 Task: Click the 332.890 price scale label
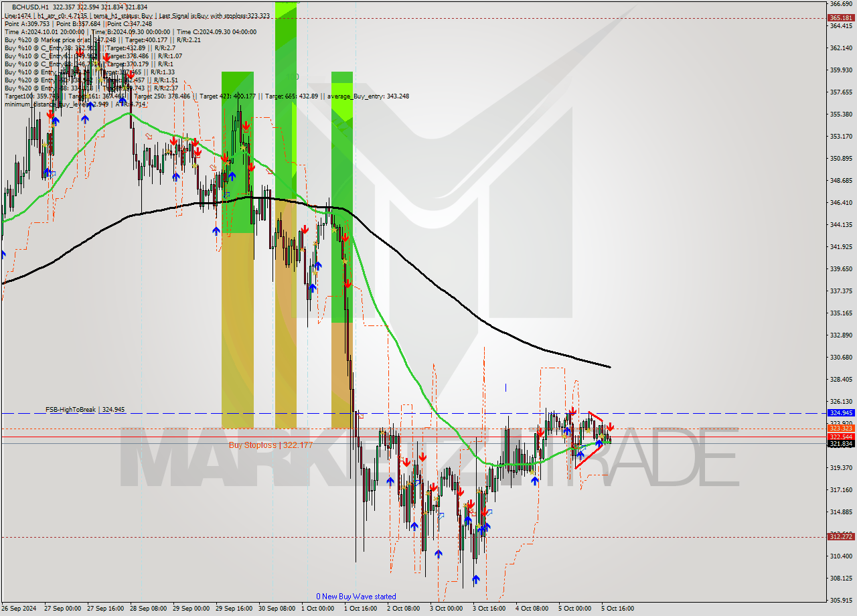842,335
